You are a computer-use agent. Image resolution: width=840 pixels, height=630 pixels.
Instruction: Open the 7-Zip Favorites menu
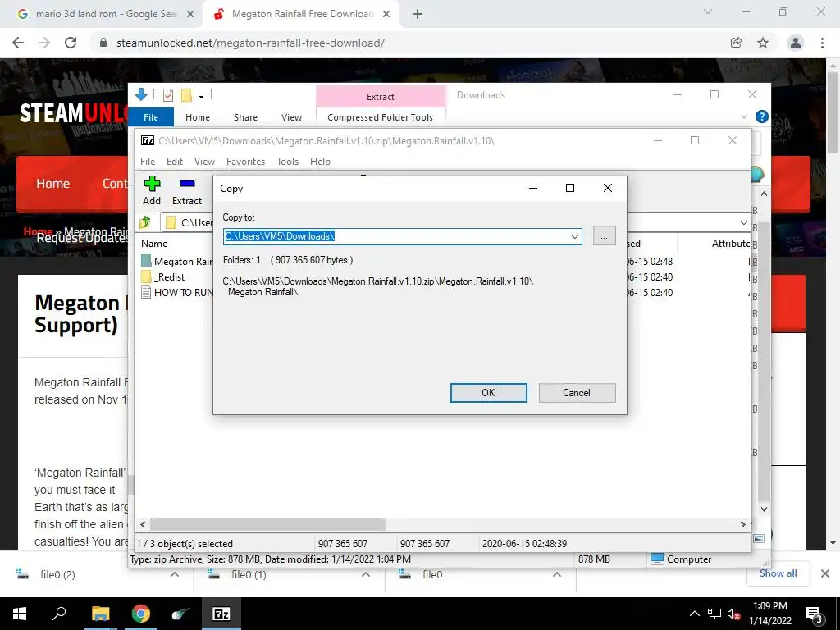[x=245, y=162]
